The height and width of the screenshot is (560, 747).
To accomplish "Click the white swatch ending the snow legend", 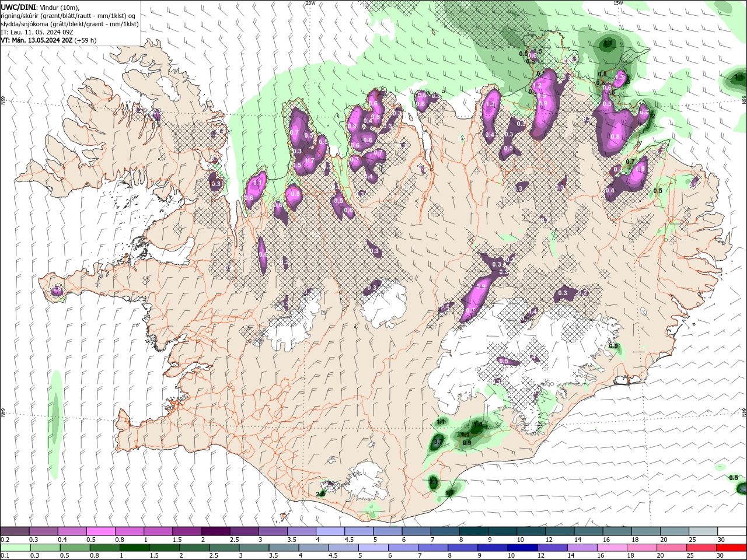I will (x=732, y=531).
